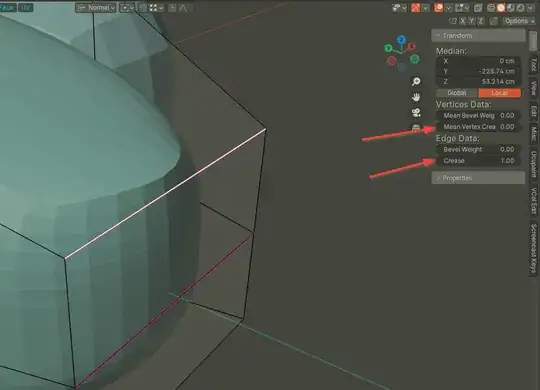Click the Mean Vertex Crease slider

pos(478,127)
